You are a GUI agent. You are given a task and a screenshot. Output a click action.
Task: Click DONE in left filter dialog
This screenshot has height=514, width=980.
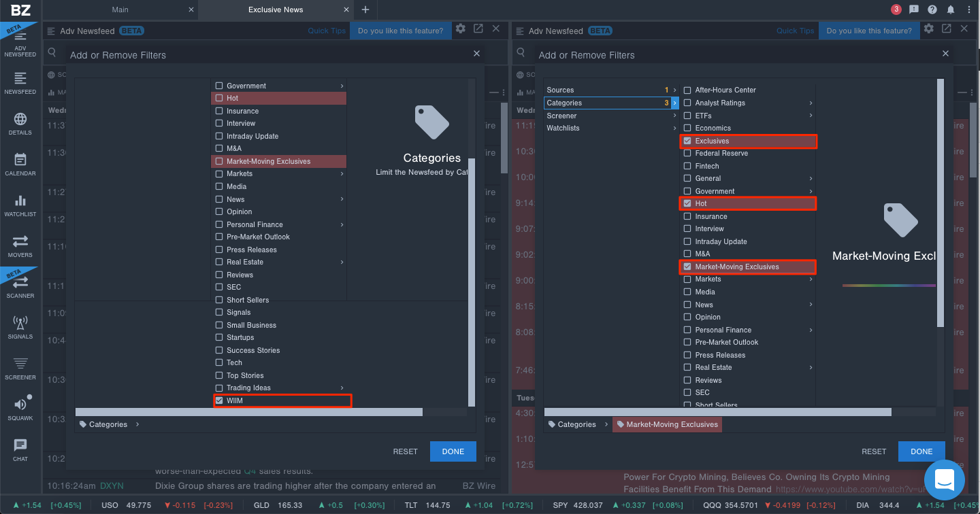click(453, 451)
